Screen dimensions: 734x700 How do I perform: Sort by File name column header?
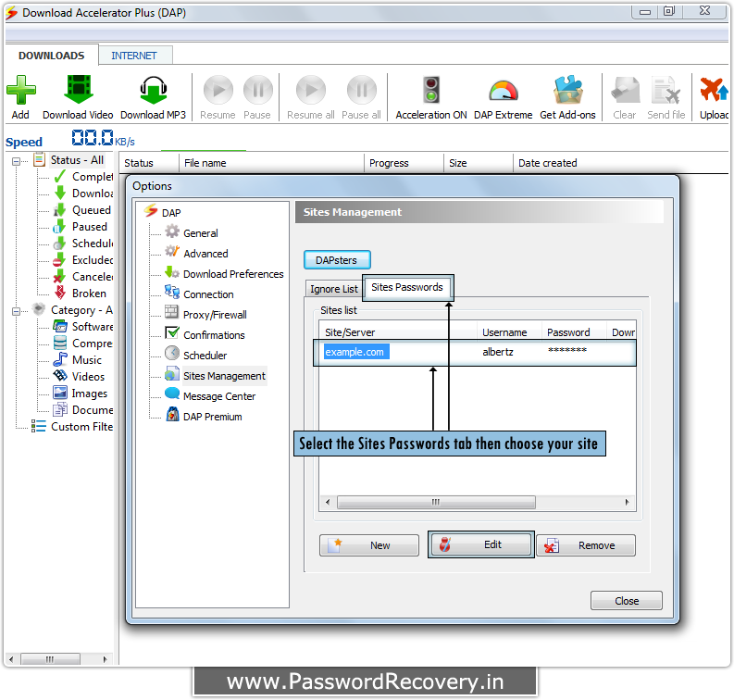click(x=271, y=163)
